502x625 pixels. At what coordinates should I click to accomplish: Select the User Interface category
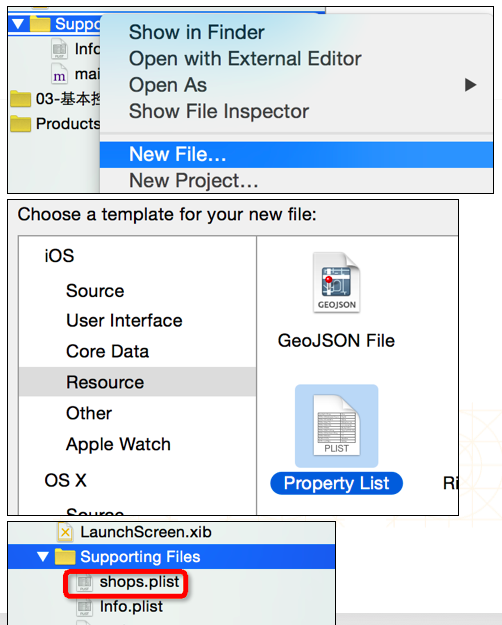[x=124, y=320]
